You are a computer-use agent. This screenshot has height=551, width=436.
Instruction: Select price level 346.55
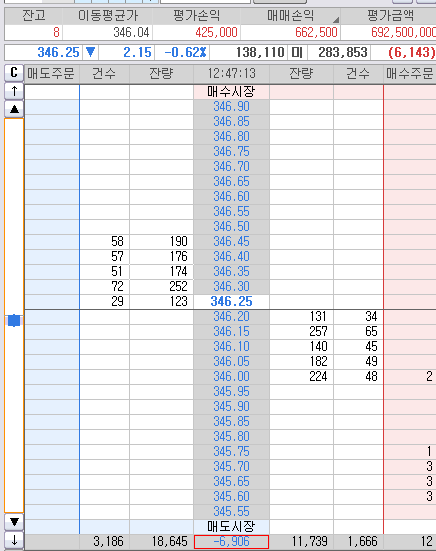point(231,212)
